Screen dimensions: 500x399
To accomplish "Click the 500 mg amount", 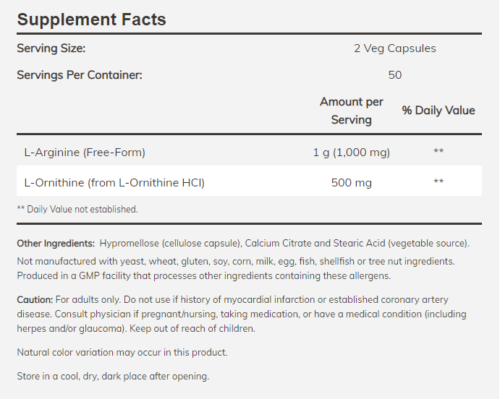I will point(351,183).
